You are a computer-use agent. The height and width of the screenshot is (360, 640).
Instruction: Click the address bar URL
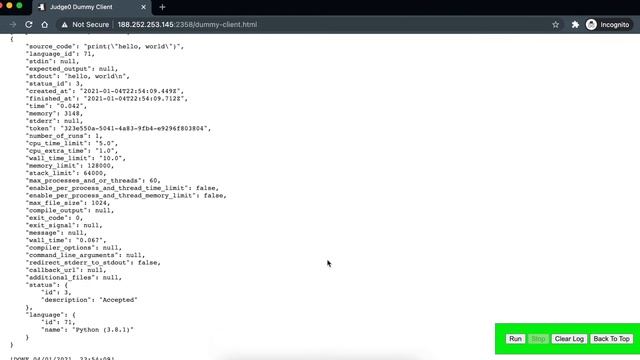187,24
